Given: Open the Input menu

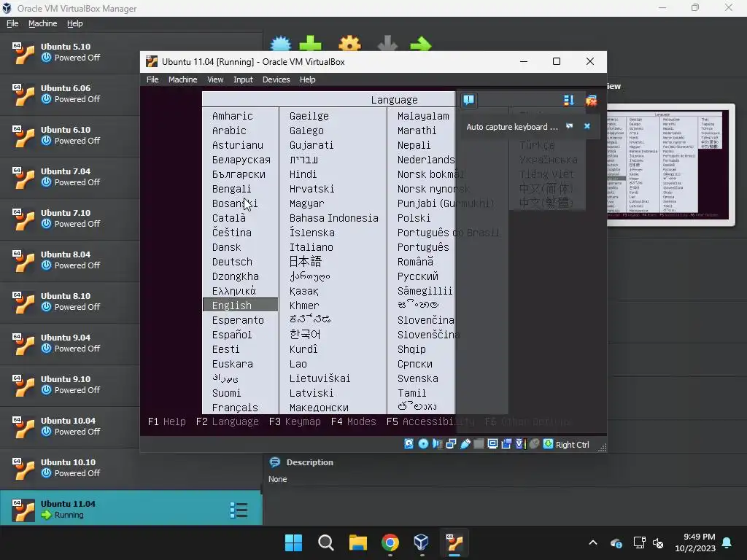Looking at the screenshot, I should (x=243, y=79).
